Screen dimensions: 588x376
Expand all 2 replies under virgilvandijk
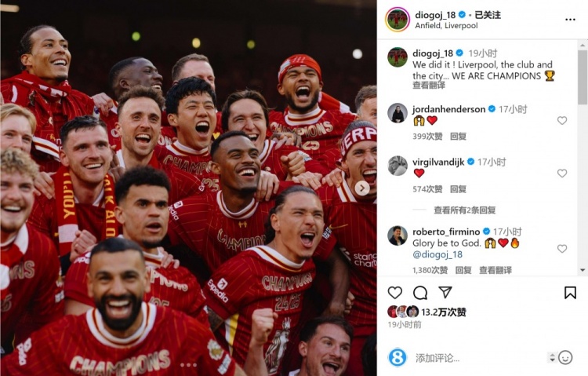click(465, 210)
